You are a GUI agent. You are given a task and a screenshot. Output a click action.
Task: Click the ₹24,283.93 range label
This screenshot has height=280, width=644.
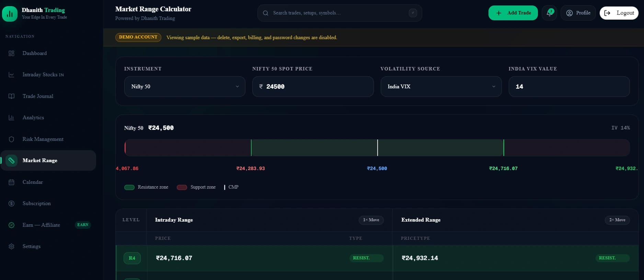(x=251, y=169)
